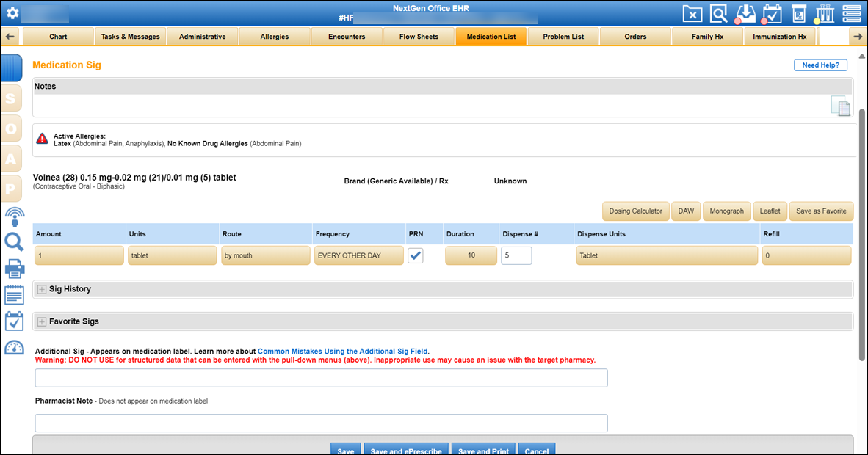
Task: Click the Dispense # input field
Action: coord(516,255)
